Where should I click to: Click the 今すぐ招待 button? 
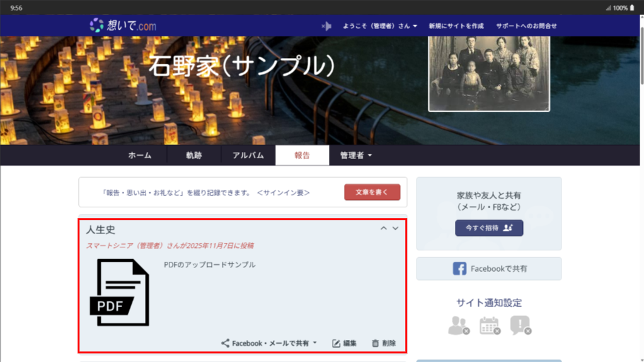(489, 228)
